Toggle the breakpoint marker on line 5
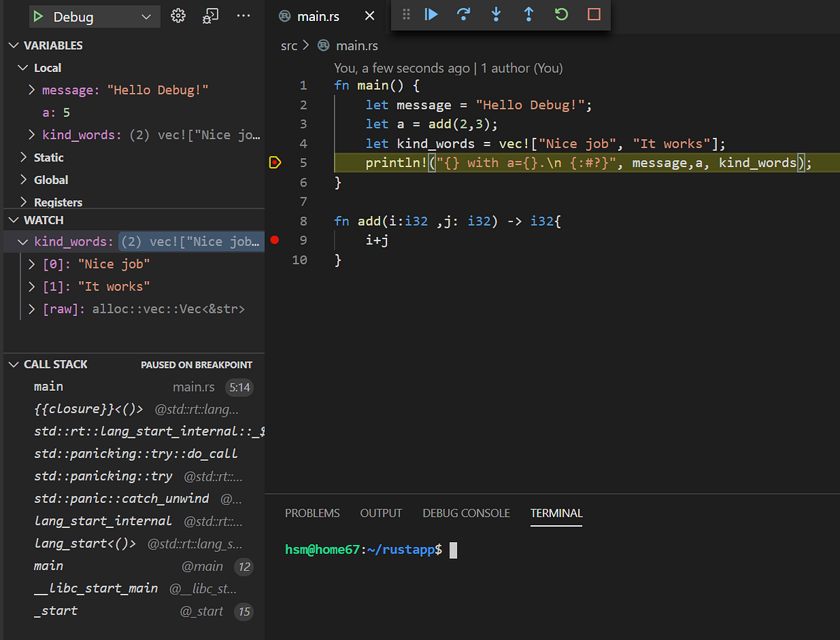Viewport: 840px width, 640px height. 274,163
